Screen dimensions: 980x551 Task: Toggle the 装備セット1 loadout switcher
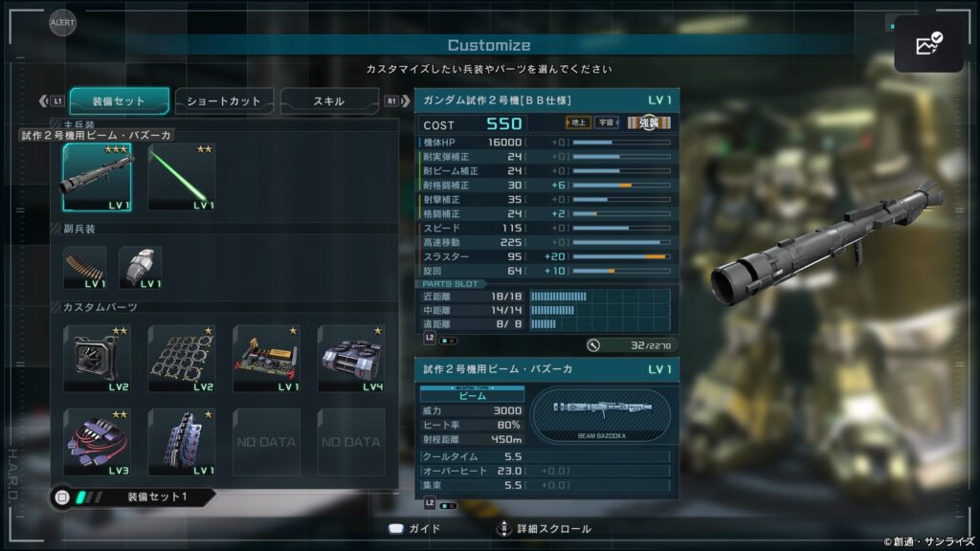click(134, 497)
